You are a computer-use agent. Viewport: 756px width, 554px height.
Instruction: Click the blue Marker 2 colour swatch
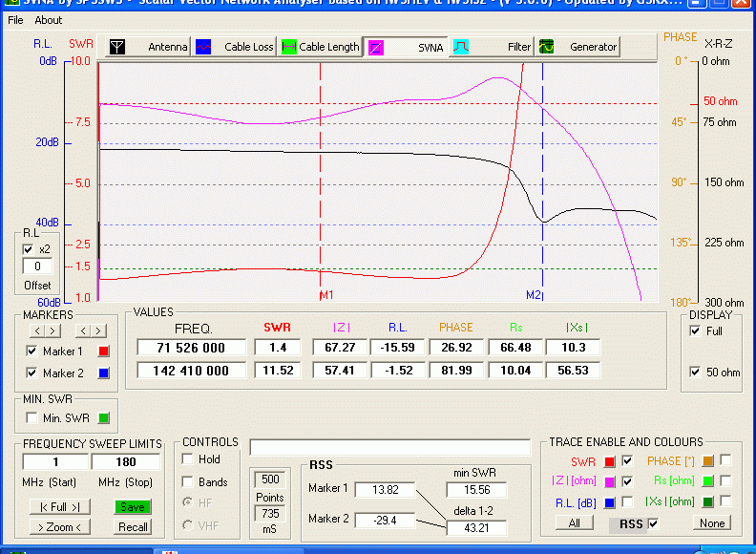coord(104,373)
